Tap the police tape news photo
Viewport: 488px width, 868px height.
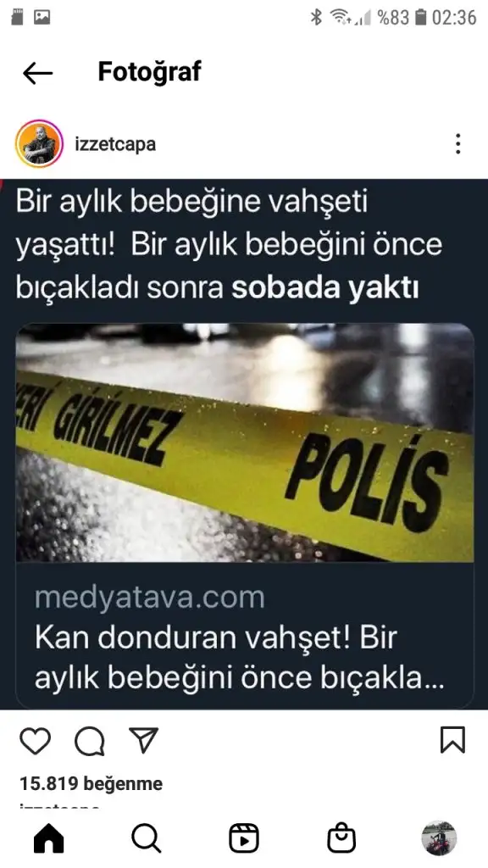coord(245,442)
